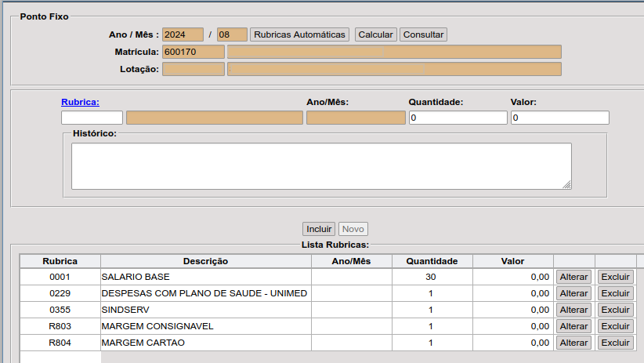644x363 pixels.
Task: Click the Incluir button
Action: pyautogui.click(x=319, y=229)
